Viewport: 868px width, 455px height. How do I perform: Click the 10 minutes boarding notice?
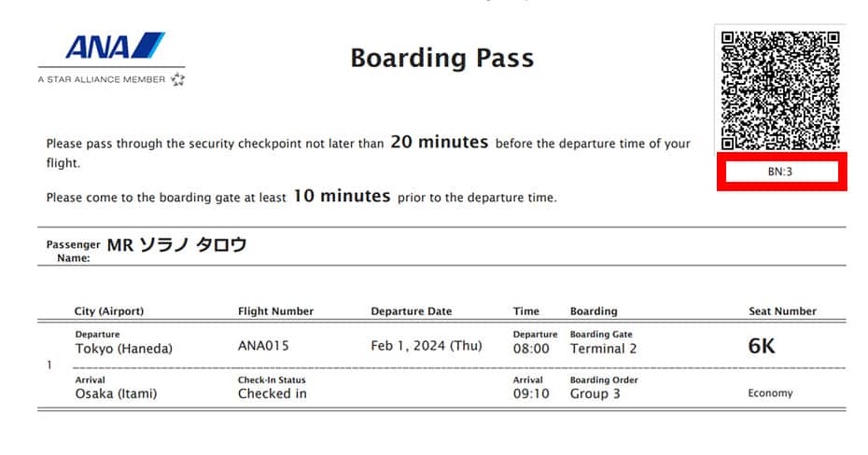[x=342, y=196]
